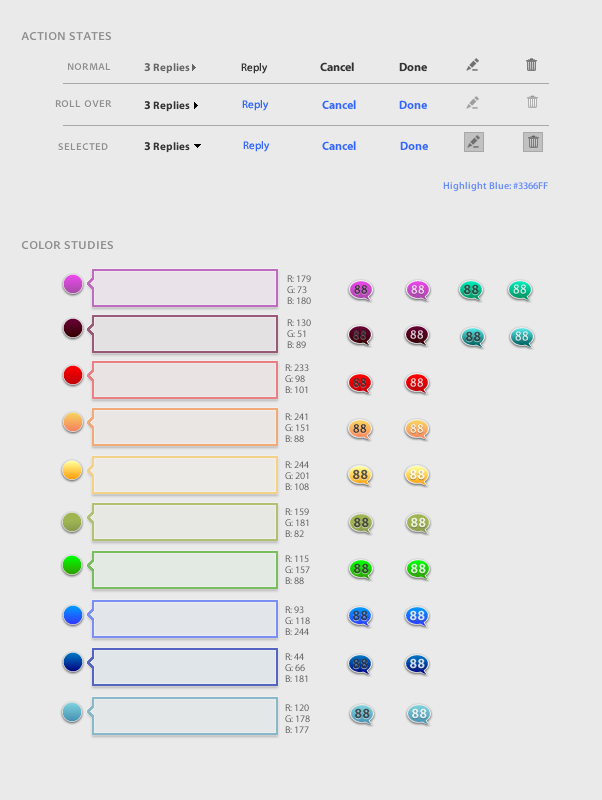The image size is (602, 800).
Task: Click the dark navy 88 bubble with white text
Action: [x=417, y=664]
